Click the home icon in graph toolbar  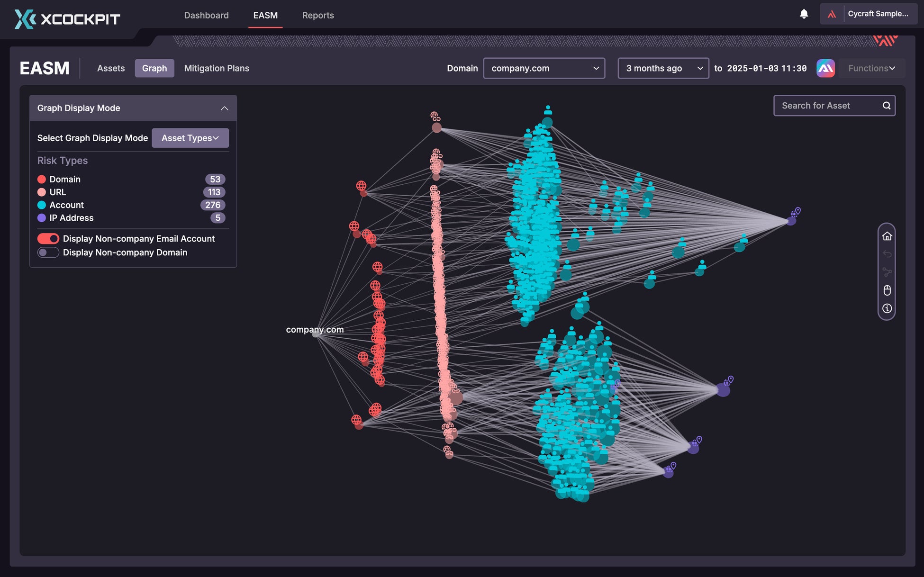pos(887,236)
